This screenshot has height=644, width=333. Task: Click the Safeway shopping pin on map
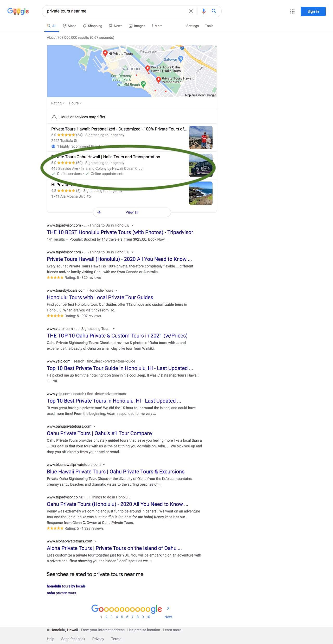coord(181,59)
